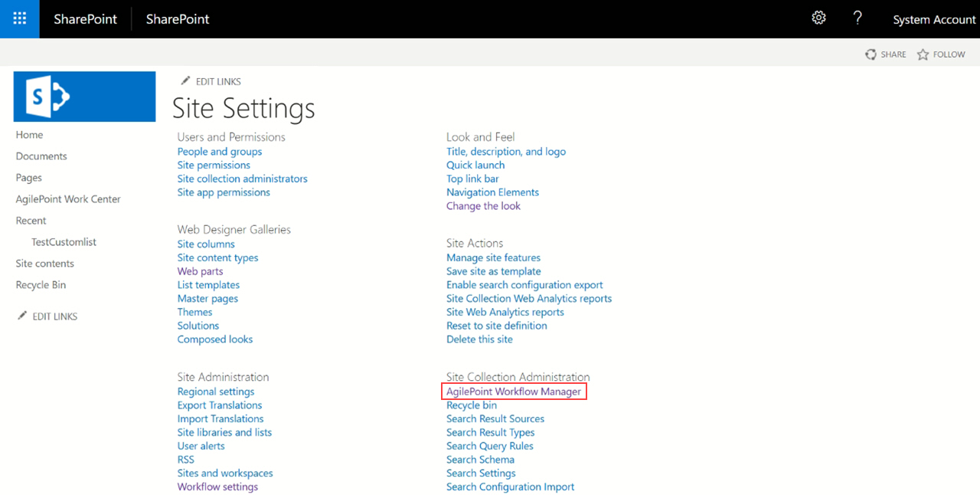Open Navigation Elements link
Screen dimensions: 980x495
point(492,192)
